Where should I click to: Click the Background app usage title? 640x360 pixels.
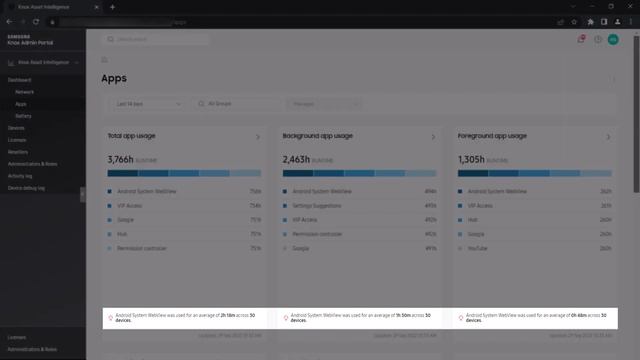[318, 136]
